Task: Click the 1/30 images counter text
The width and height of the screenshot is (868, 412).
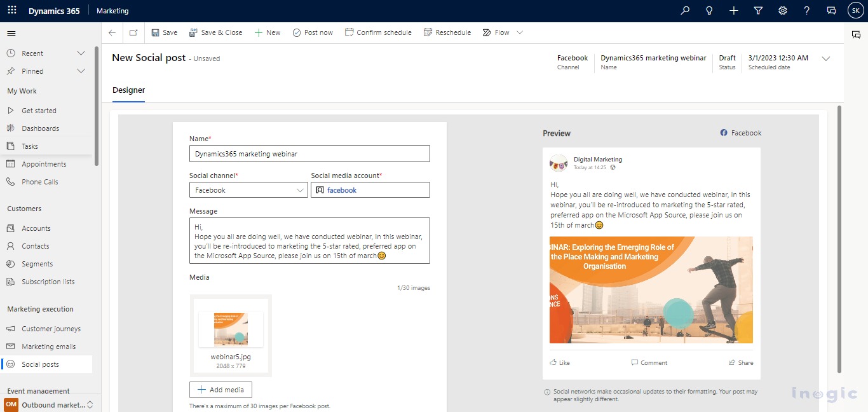Action: (x=414, y=288)
